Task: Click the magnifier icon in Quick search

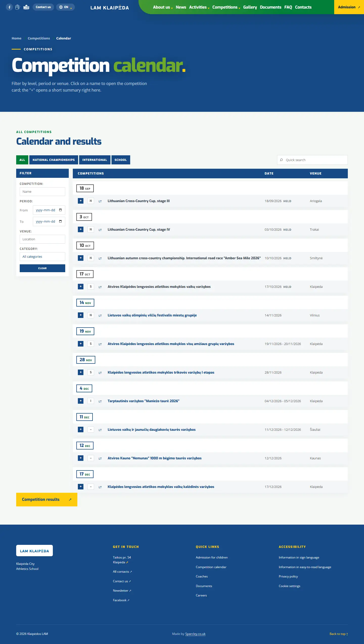Action: click(x=281, y=160)
